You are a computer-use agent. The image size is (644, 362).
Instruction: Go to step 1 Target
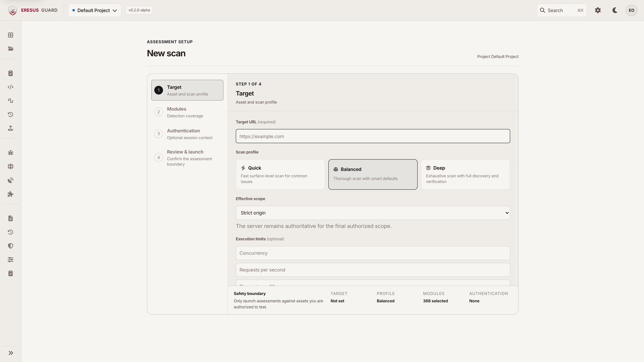[187, 90]
